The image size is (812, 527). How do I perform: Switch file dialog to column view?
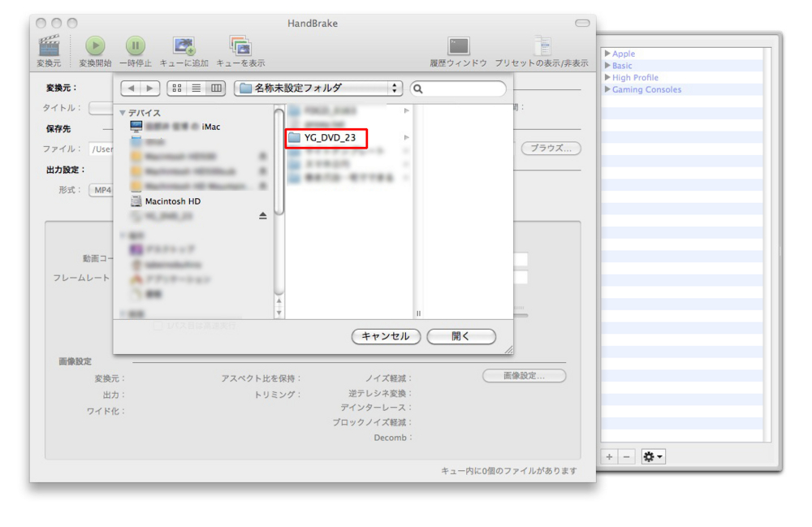click(x=216, y=89)
